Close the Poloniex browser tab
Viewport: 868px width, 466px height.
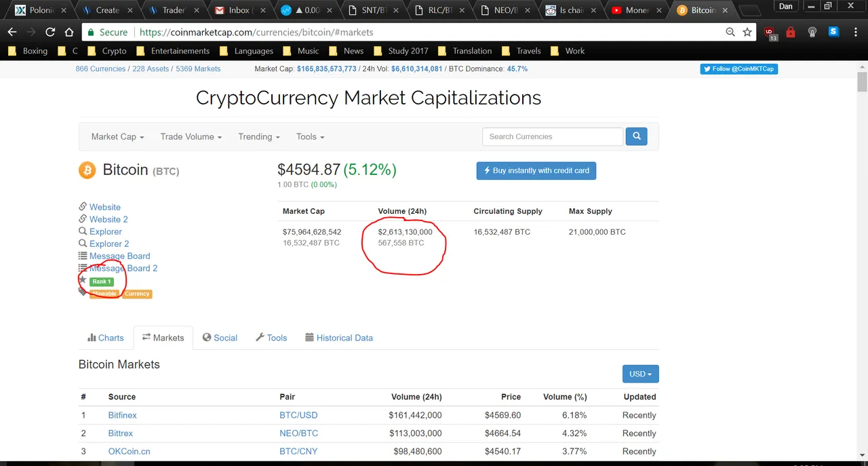coord(64,10)
